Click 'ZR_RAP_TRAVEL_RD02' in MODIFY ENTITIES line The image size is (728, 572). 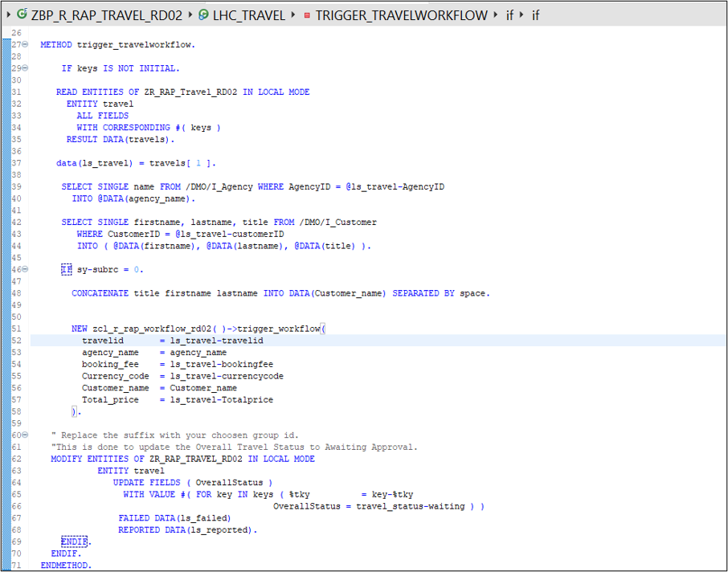click(195, 459)
